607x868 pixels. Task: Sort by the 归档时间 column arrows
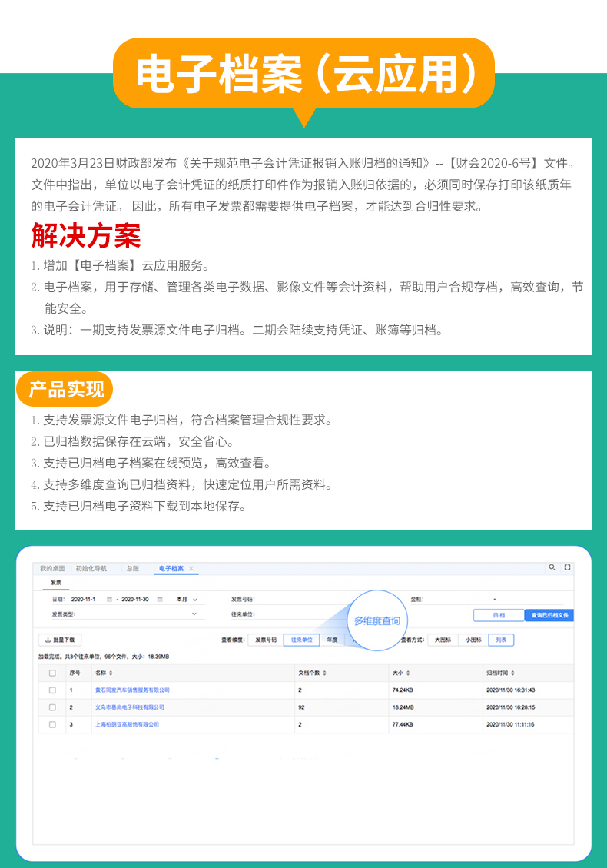coord(513,673)
